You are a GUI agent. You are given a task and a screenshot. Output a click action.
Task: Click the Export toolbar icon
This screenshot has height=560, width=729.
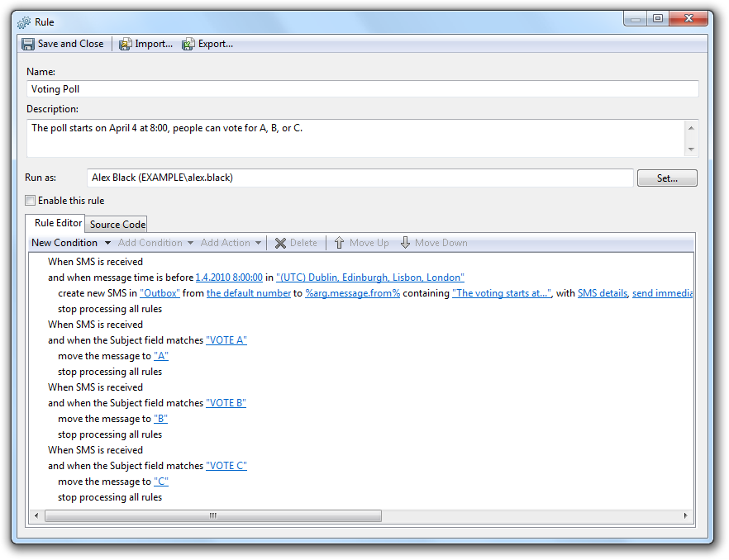click(x=188, y=44)
